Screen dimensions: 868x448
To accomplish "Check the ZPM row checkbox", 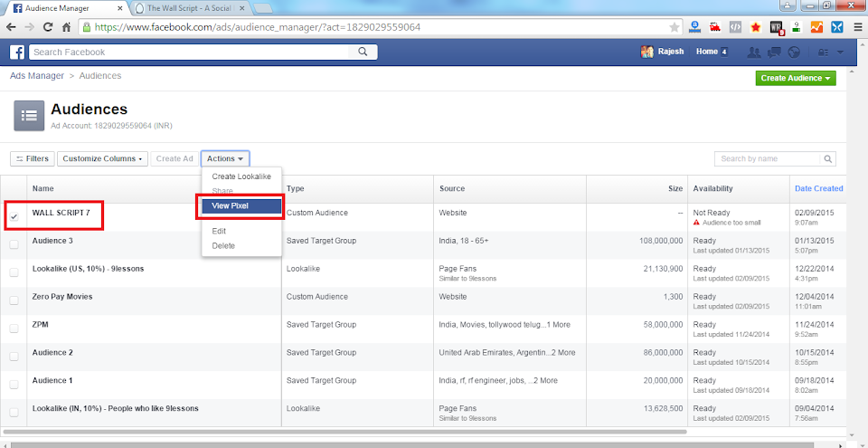I will [x=14, y=329].
